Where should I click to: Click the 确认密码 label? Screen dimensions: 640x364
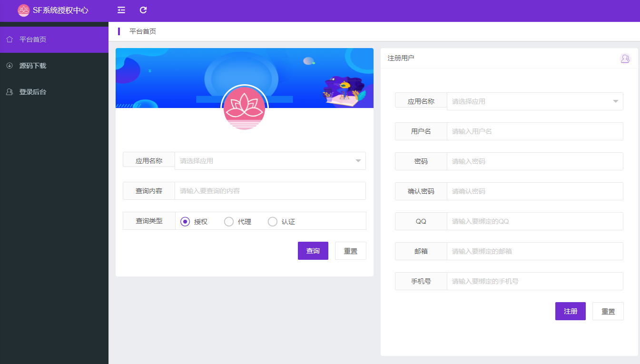[421, 191]
